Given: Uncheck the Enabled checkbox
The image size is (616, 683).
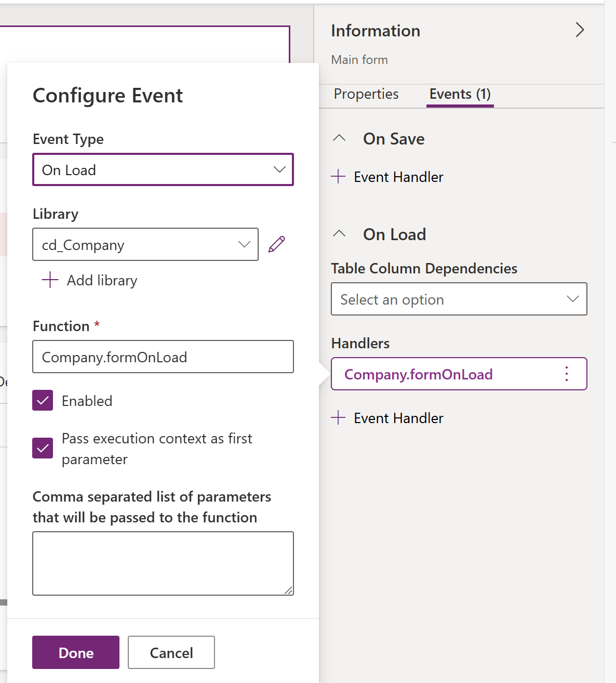Looking at the screenshot, I should point(43,400).
